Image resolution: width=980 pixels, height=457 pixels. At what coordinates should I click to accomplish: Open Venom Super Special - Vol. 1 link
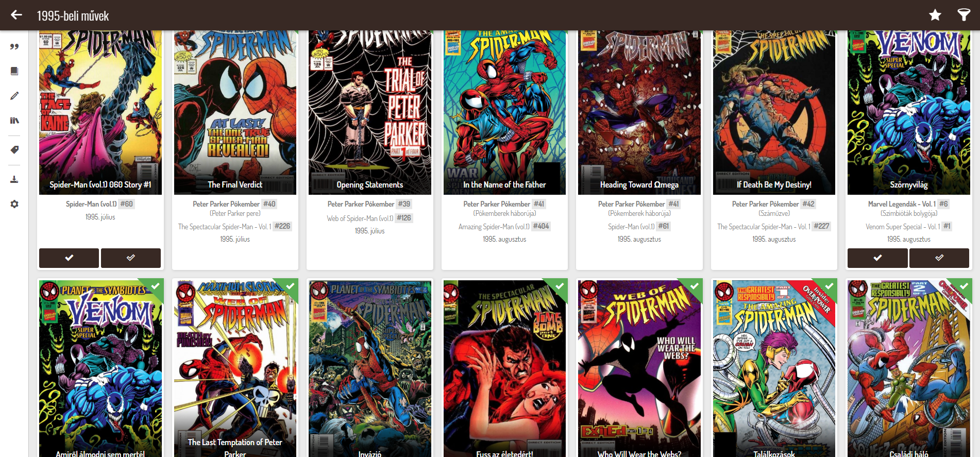tap(909, 226)
